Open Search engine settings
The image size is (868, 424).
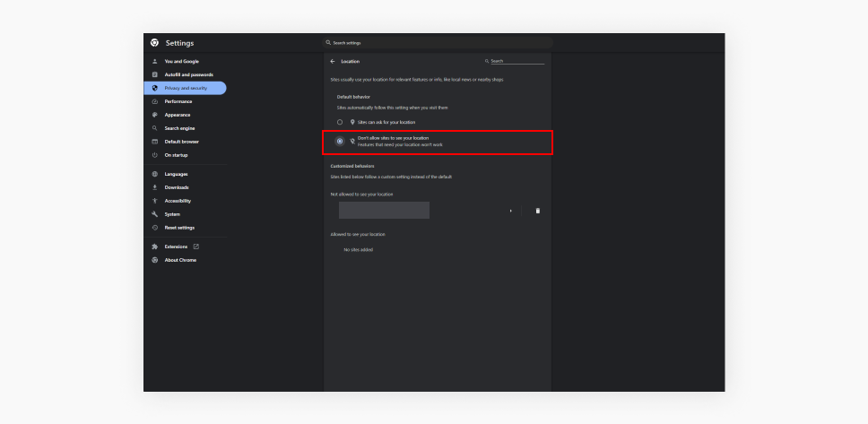186,128
